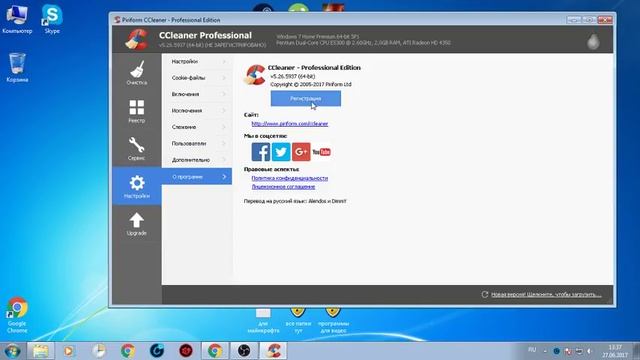Open the Skype desktop shortcut
Screen dimensions: 640x360
click(52, 19)
